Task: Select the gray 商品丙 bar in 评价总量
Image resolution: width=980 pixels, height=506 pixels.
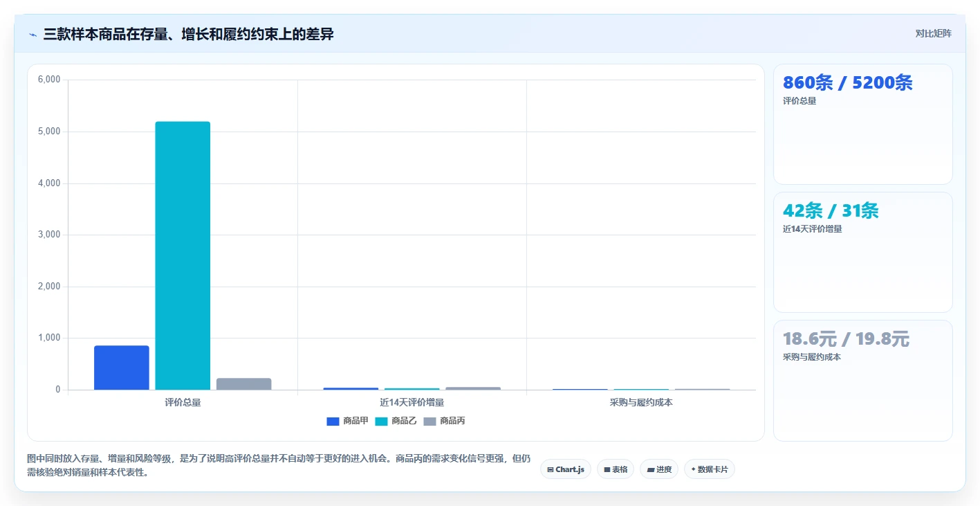Action: click(x=243, y=384)
